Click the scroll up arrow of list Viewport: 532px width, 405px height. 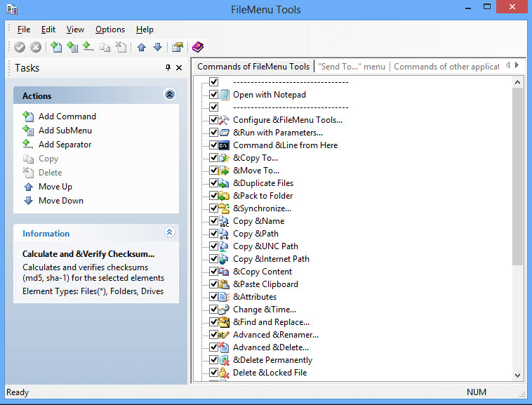pyautogui.click(x=517, y=82)
